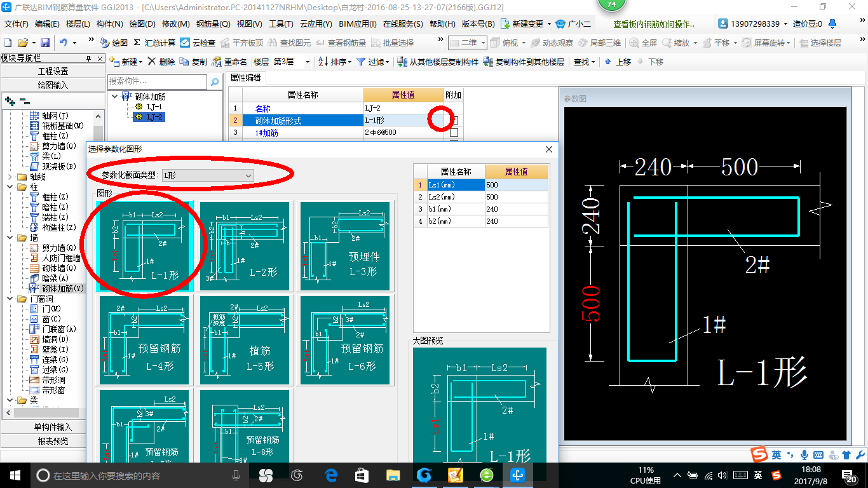The width and height of the screenshot is (868, 488).
Task: Collapse 墙 folder in navigation tree
Action: [x=10, y=238]
